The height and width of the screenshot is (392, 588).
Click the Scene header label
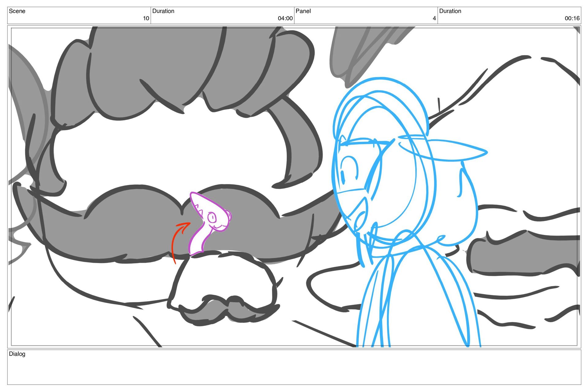point(17,11)
